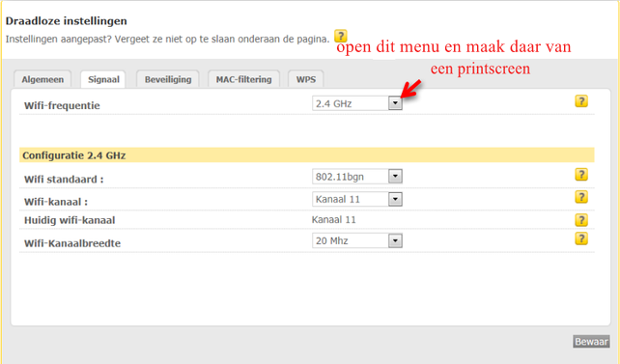Click the Huidig wifi-kanaal value Kanaal 11
This screenshot has height=364, width=620.
coord(334,220)
